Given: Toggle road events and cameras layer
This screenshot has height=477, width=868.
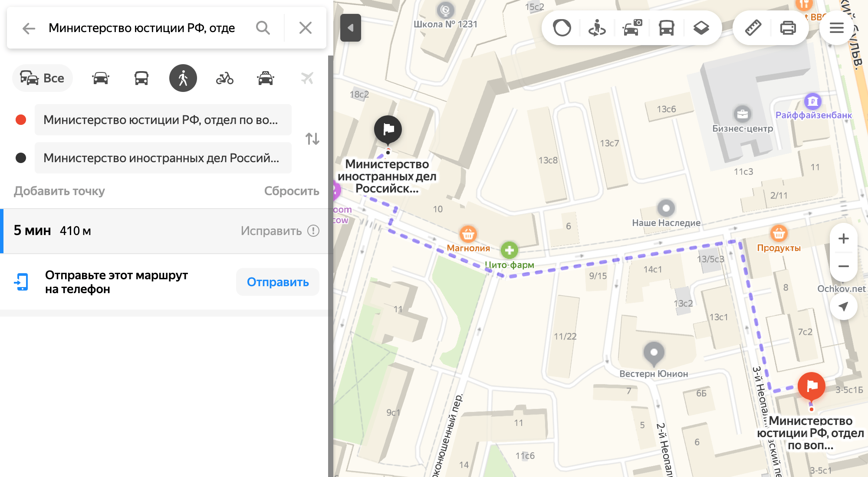Looking at the screenshot, I should pyautogui.click(x=632, y=28).
